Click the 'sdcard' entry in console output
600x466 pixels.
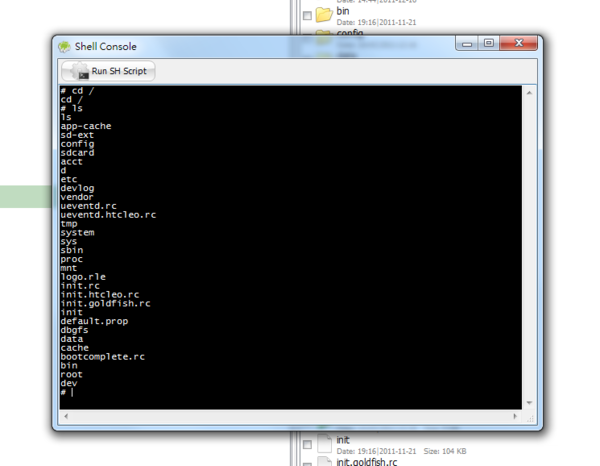(x=77, y=153)
